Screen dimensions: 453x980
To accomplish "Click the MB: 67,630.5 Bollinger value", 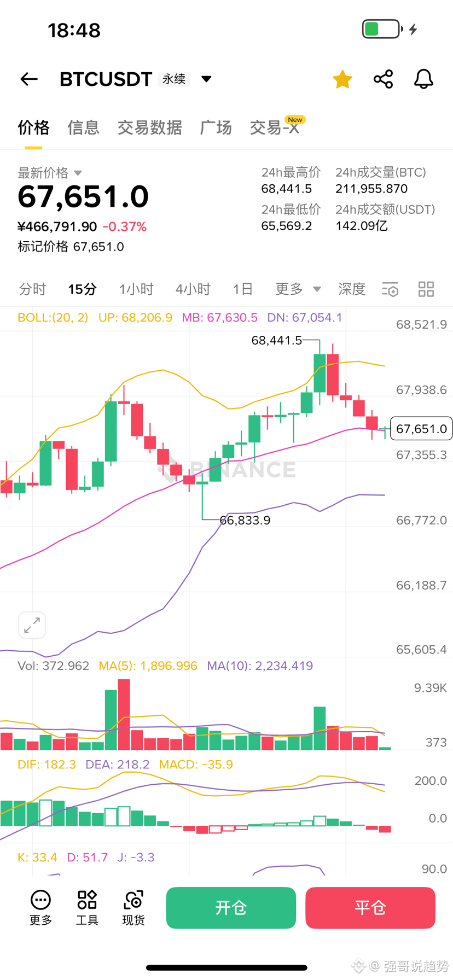I will click(219, 317).
